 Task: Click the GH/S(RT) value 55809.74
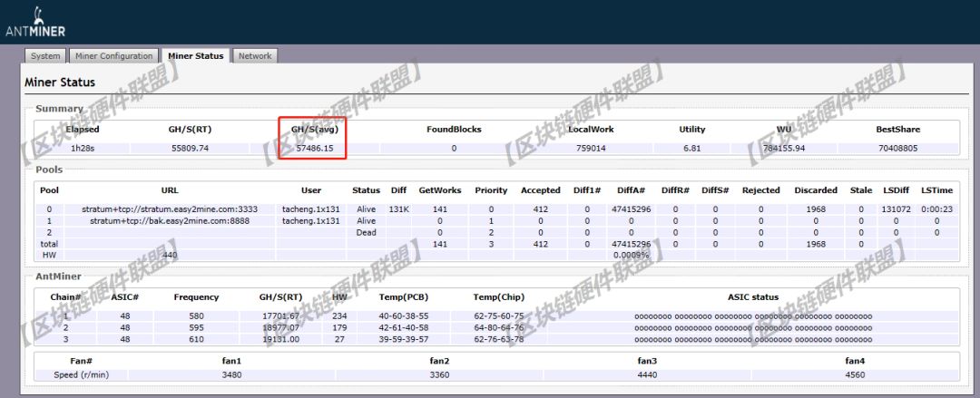click(x=190, y=149)
